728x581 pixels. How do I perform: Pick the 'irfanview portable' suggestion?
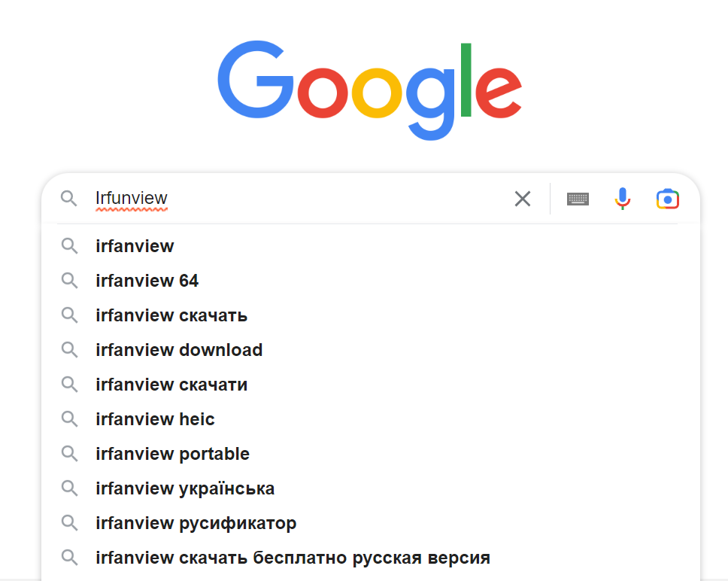pos(172,454)
